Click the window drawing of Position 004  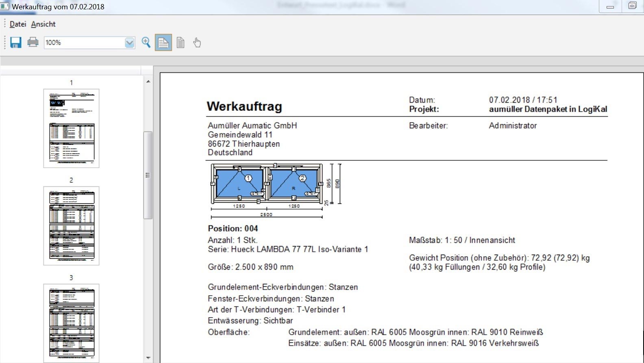[266, 185]
